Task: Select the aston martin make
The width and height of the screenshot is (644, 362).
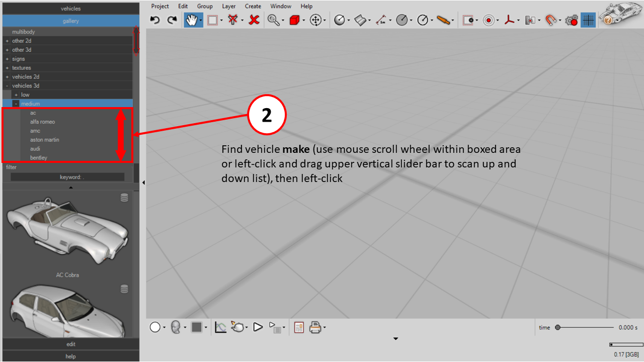Action: click(44, 140)
